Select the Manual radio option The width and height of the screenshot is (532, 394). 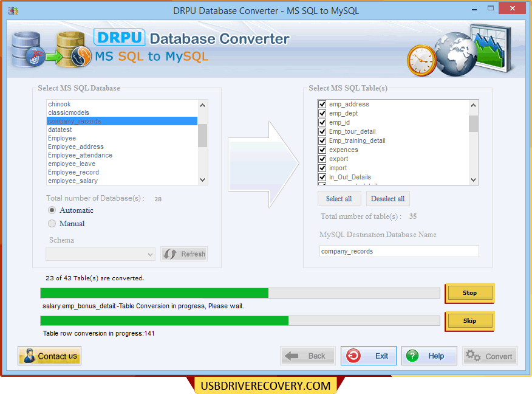[x=52, y=224]
